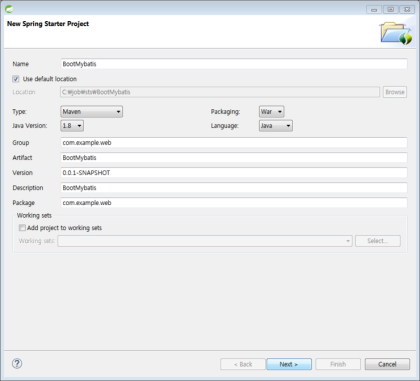Click the help question mark icon
This screenshot has height=381, width=420.
(x=17, y=363)
